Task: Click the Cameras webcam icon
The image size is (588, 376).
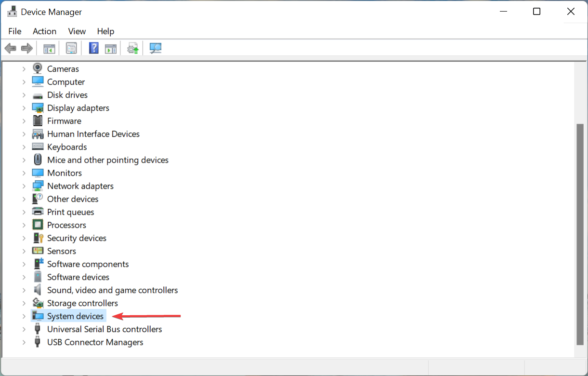Action: 38,68
